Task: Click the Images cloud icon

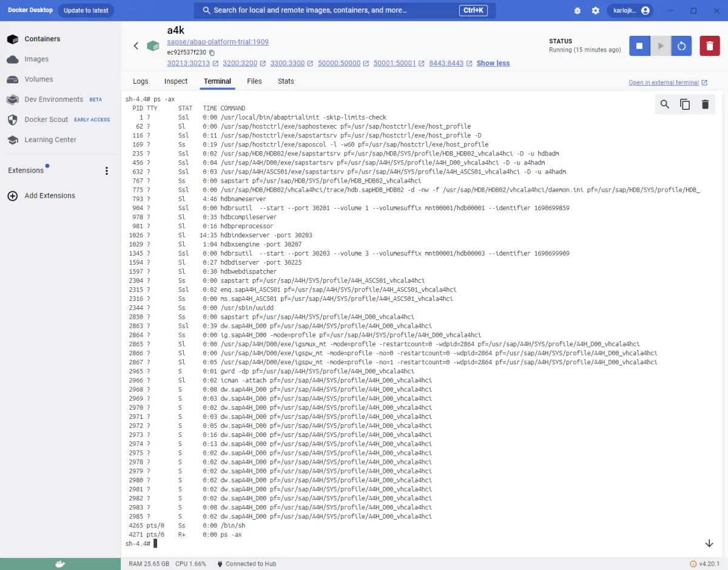Action: coord(12,59)
